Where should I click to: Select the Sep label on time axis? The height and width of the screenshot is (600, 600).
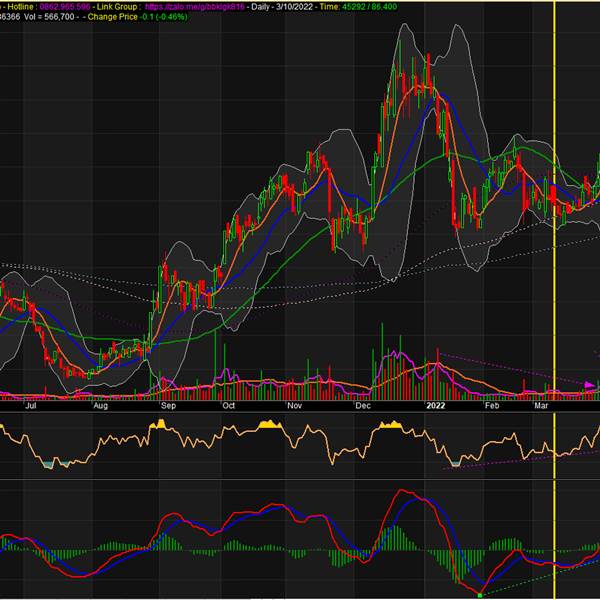[168, 407]
